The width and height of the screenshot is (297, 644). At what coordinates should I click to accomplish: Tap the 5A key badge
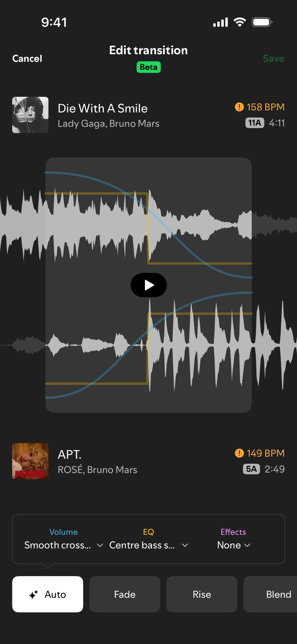[x=251, y=469]
